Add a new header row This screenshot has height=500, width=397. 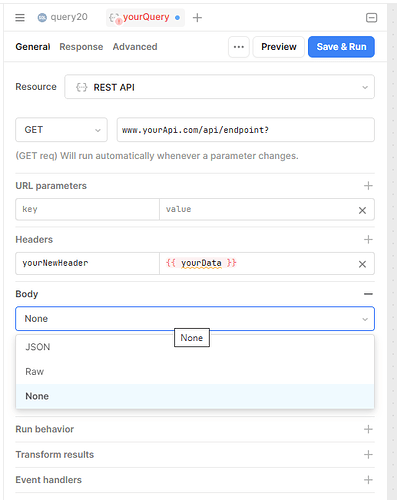click(x=368, y=239)
